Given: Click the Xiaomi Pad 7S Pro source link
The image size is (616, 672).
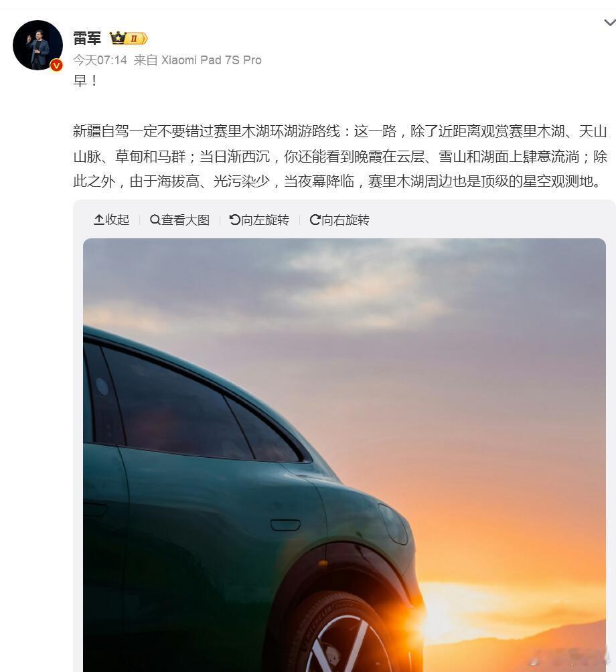Looking at the screenshot, I should pos(211,60).
